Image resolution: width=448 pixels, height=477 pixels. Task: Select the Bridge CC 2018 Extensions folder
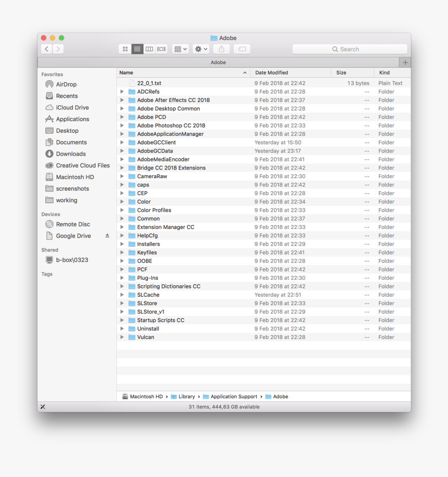click(264, 168)
